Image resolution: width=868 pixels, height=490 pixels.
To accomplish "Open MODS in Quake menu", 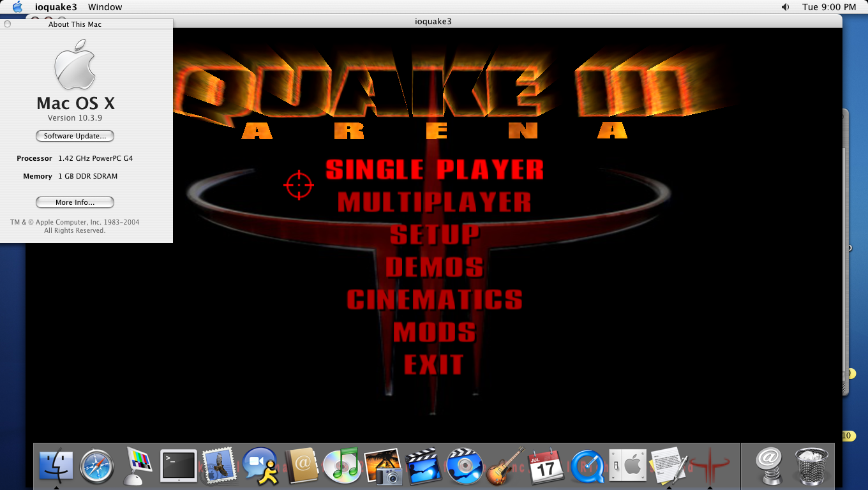I will 435,332.
